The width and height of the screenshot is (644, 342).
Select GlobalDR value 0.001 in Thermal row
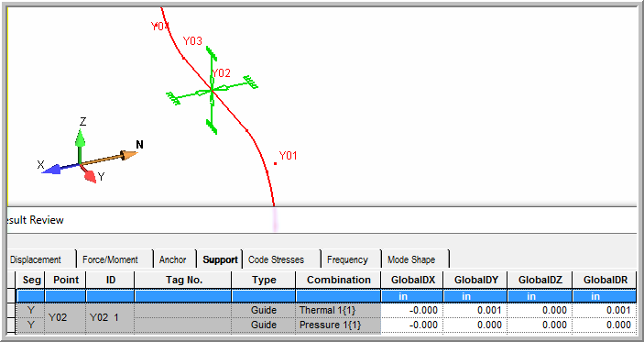(x=605, y=310)
